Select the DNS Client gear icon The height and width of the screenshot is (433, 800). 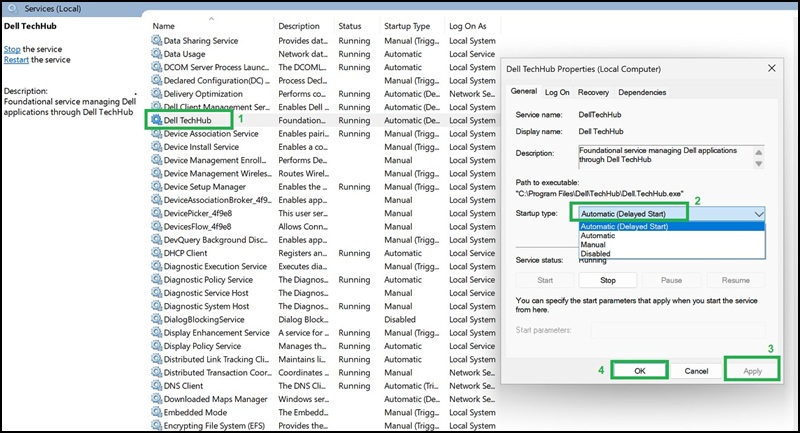157,386
